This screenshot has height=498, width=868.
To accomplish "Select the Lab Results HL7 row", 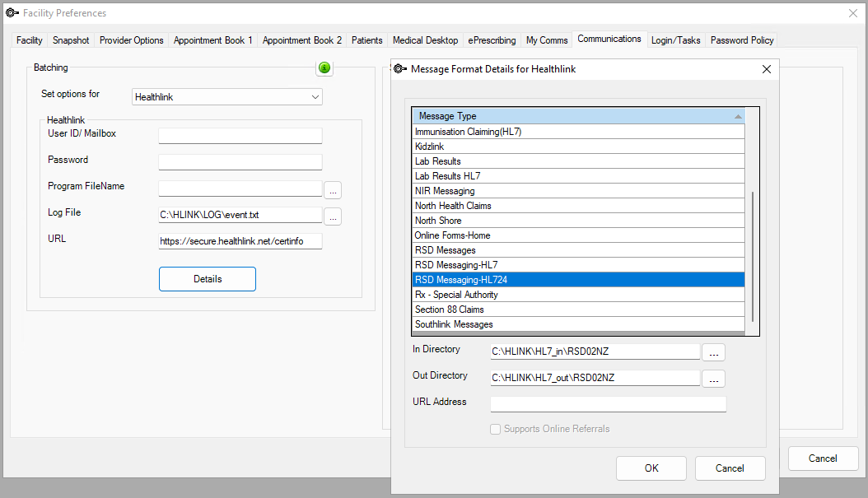I will click(578, 176).
